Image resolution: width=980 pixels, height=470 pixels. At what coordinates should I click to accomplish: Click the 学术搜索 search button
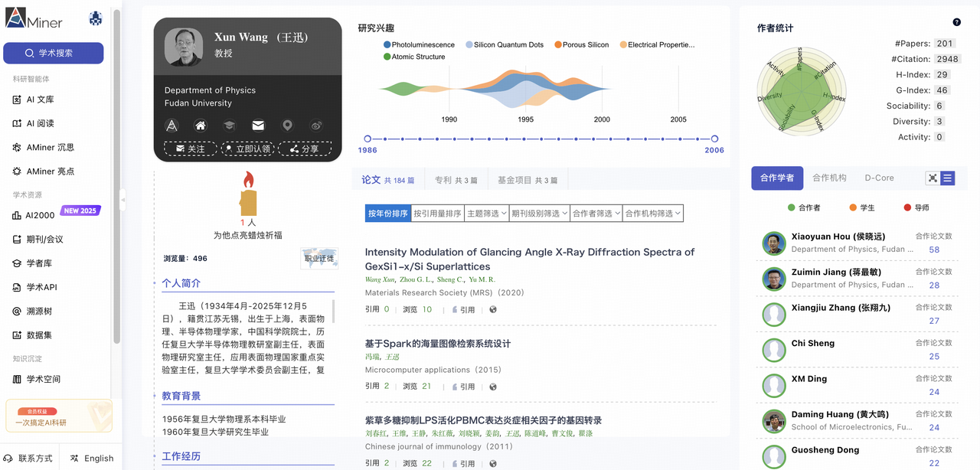pyautogui.click(x=54, y=53)
